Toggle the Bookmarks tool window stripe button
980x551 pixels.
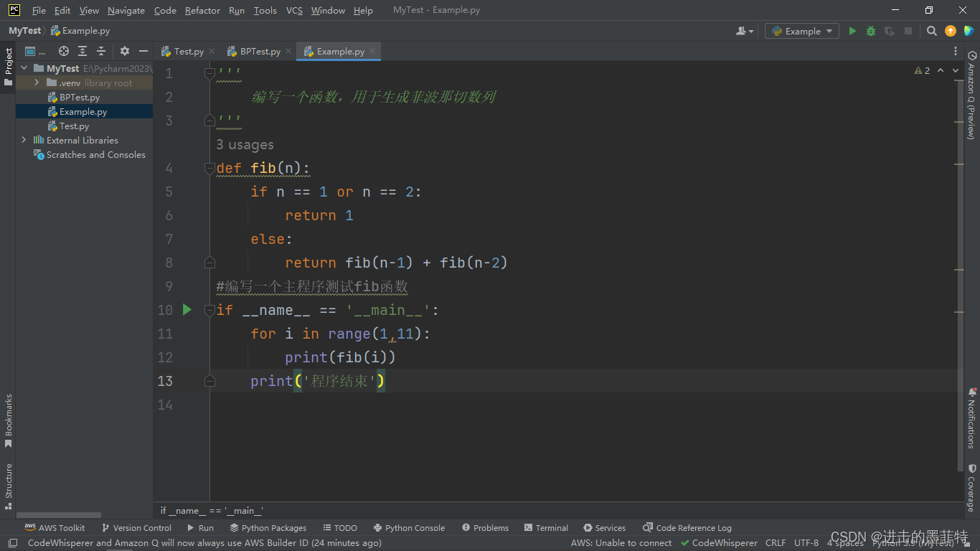click(x=8, y=420)
